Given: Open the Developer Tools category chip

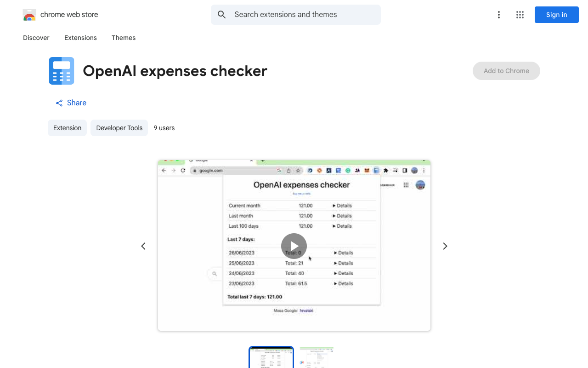Looking at the screenshot, I should click(x=119, y=128).
